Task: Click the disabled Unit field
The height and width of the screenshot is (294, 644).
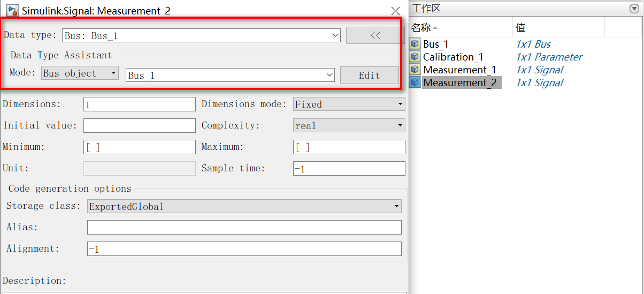Action: [x=140, y=169]
